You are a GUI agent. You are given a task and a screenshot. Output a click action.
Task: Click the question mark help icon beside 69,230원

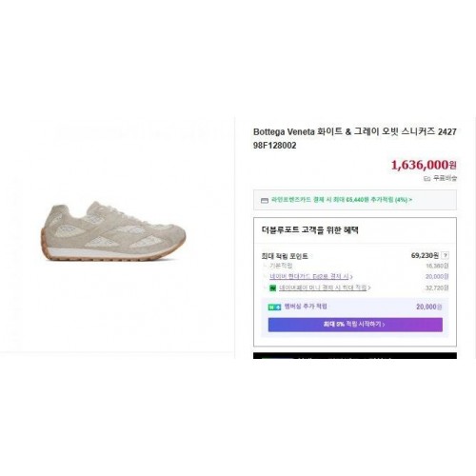coord(446,255)
